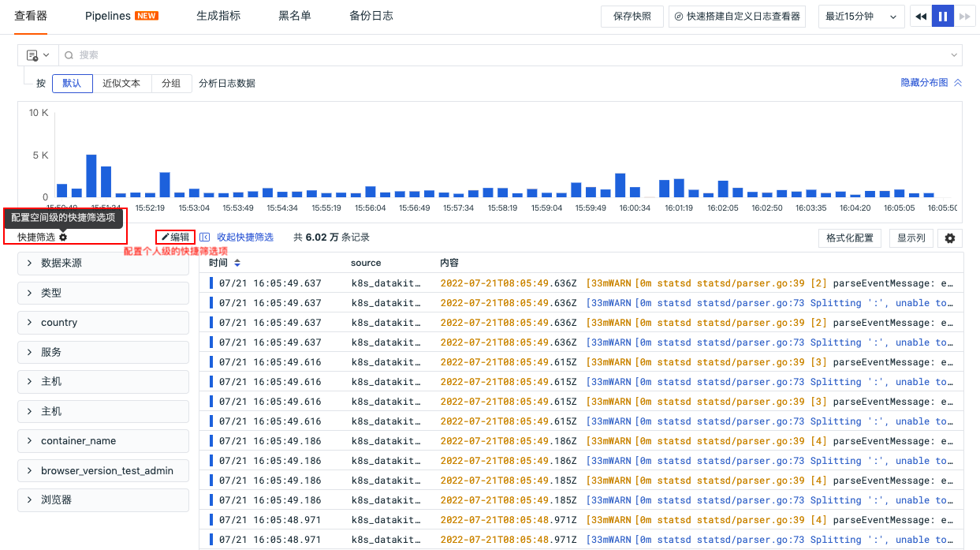This screenshot has height=550, width=980.
Task: Click the pencil 编辑 icon
Action: (166, 237)
